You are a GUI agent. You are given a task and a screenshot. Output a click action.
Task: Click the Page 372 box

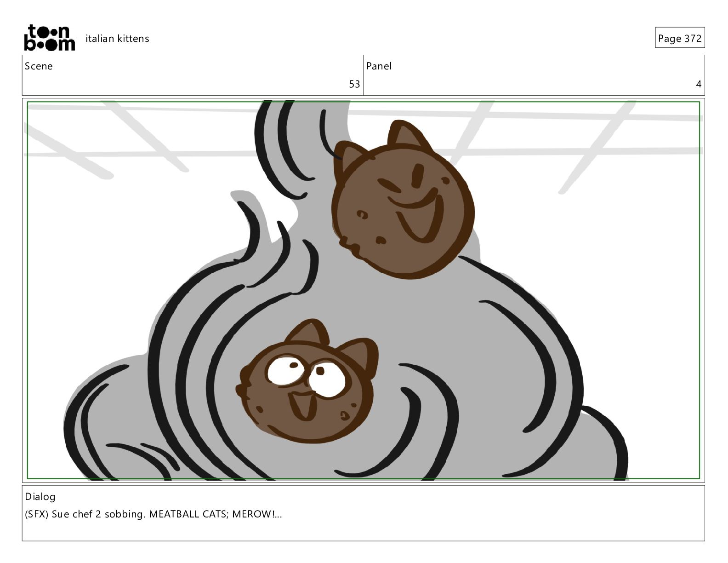(x=680, y=38)
